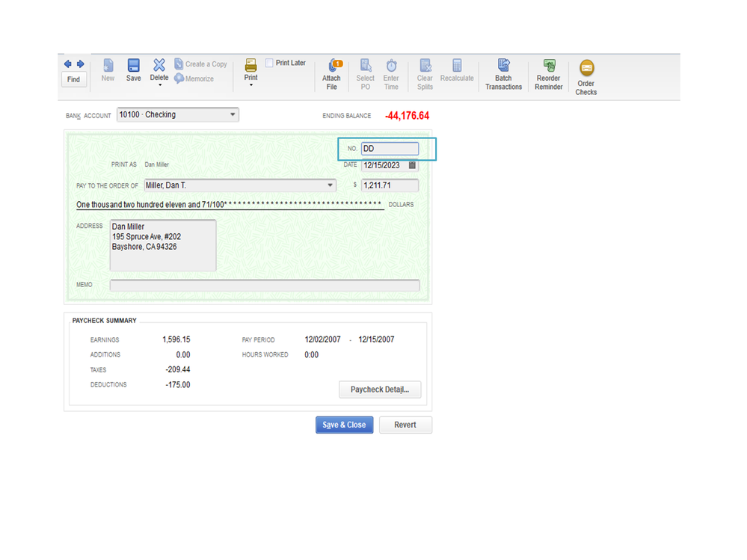Viewport: 747px width, 560px height.
Task: Expand the Print dropdown arrow
Action: 251,85
